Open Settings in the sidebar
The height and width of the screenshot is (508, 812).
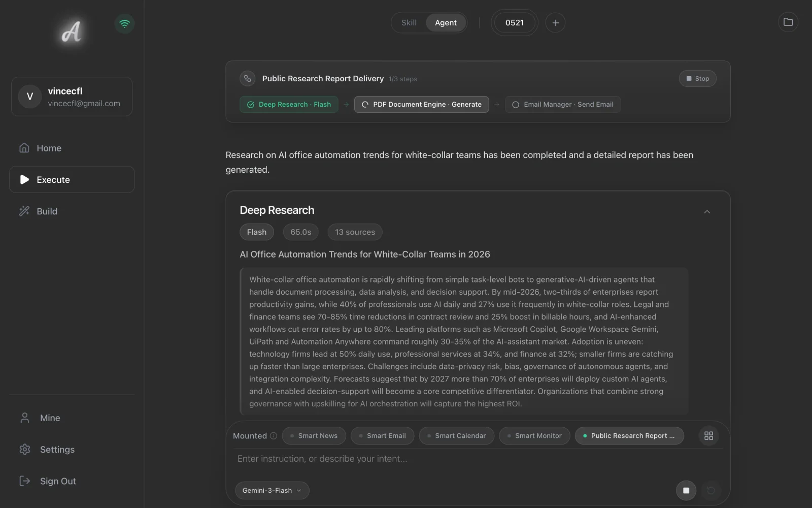click(x=72, y=450)
